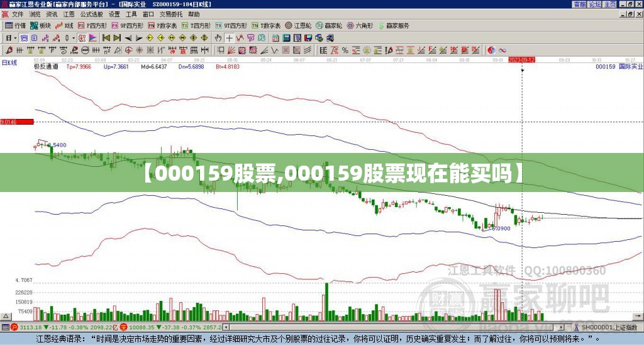Open the 帮助 menu
The width and height of the screenshot is (644, 345).
pos(194,14)
